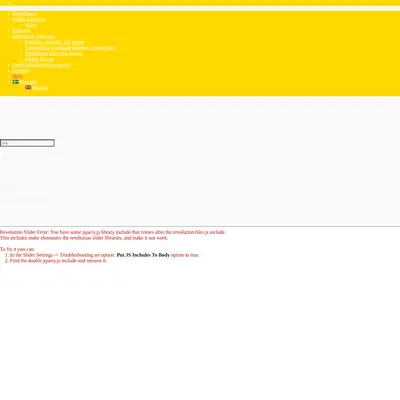This screenshot has width=400, height=400.
Task: Click the Swedish flag icon
Action: click(x=16, y=82)
